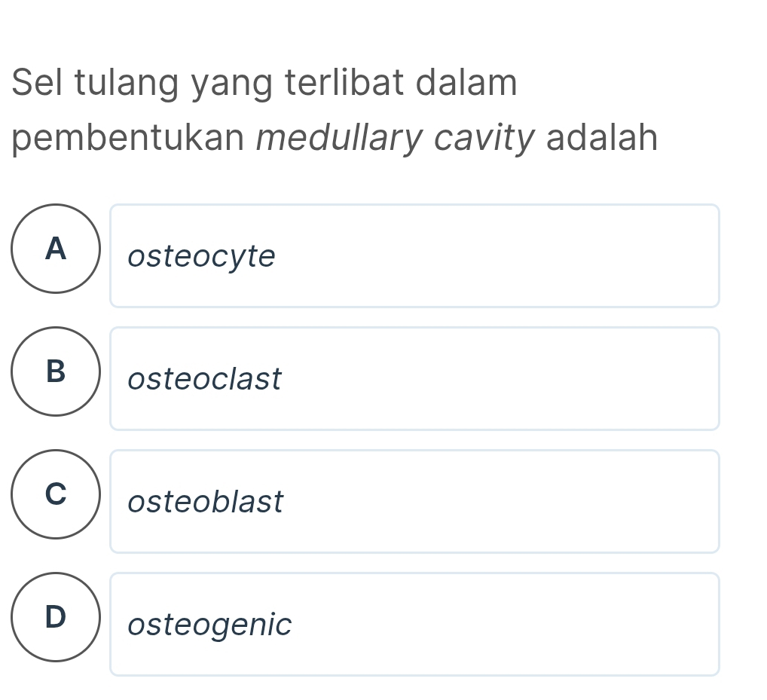The height and width of the screenshot is (700, 767).
Task: Choose the osteoclast answer box
Action: click(x=414, y=378)
